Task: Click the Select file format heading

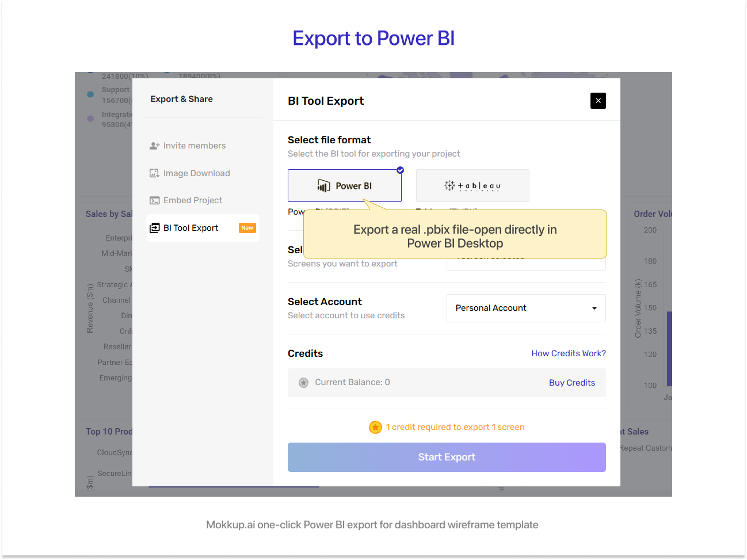Action: pos(329,140)
